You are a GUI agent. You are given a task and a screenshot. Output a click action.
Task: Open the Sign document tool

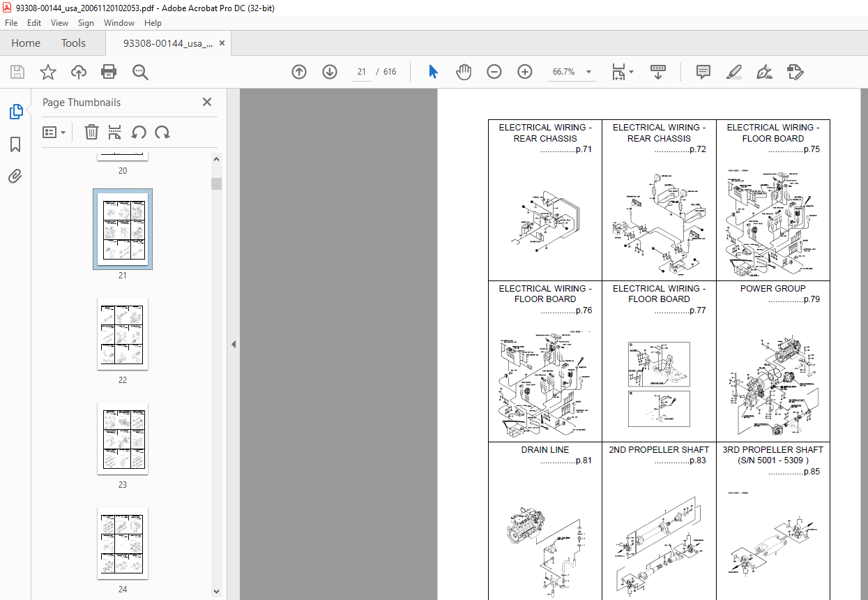(x=764, y=72)
